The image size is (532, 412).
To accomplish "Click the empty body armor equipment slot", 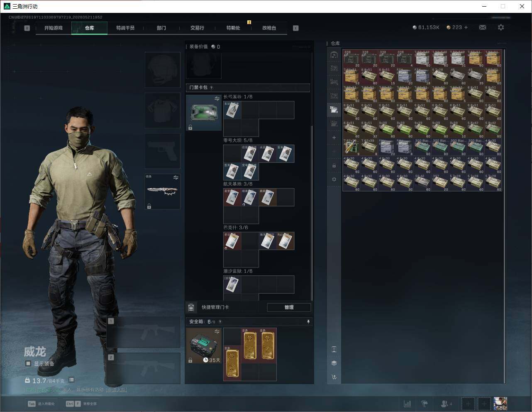I will (162, 110).
